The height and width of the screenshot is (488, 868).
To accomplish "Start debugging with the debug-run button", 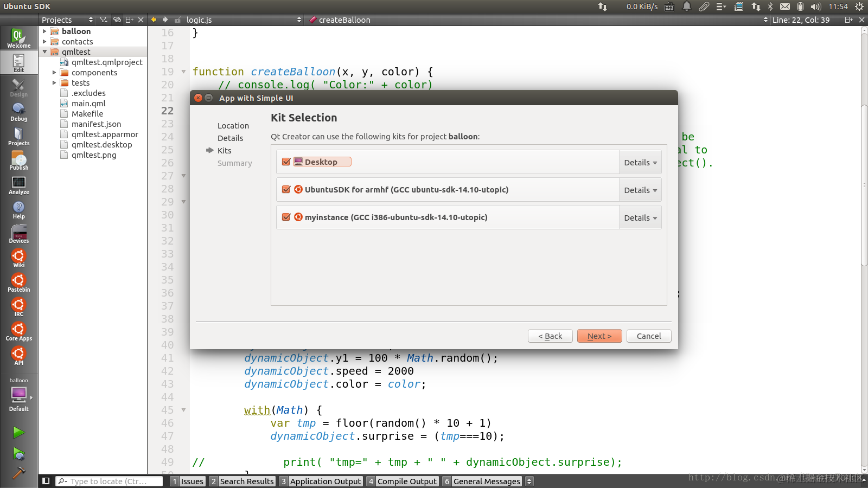I will 19,453.
